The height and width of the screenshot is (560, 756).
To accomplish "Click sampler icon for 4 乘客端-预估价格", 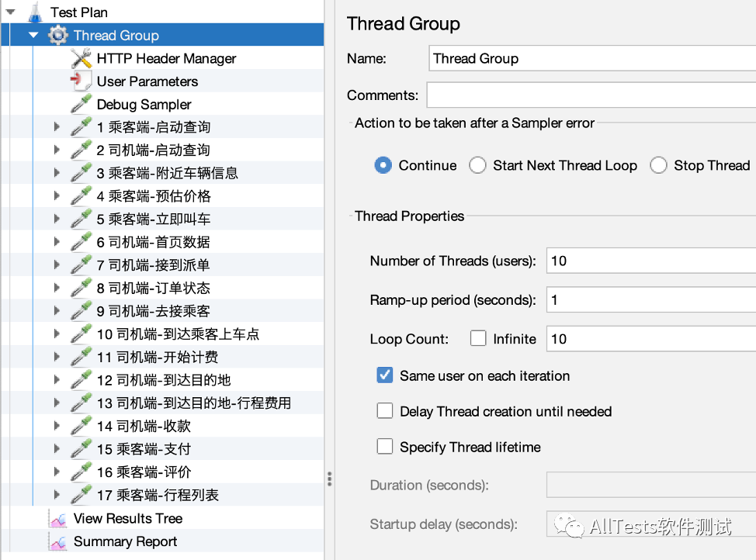I will 81,196.
